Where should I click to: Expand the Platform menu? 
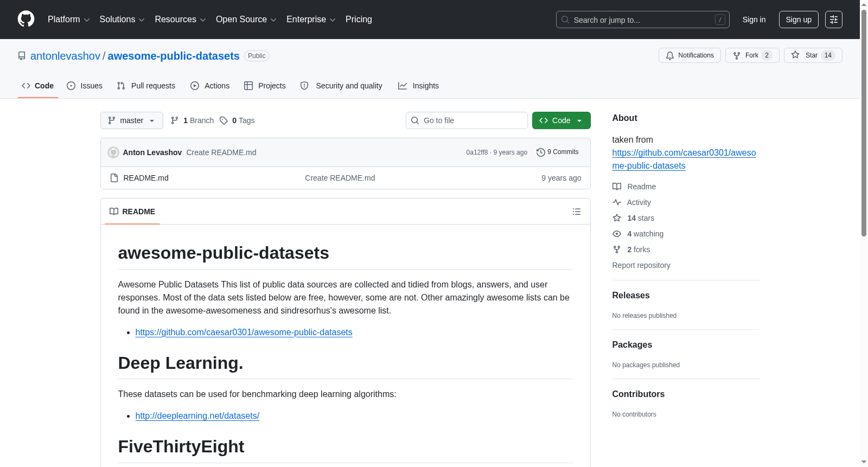(68, 20)
